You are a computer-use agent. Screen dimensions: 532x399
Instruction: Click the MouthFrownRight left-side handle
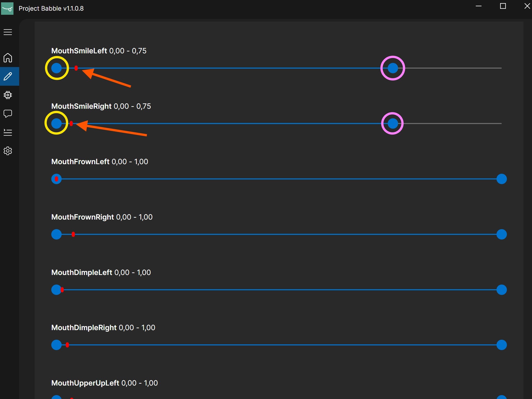(x=56, y=234)
